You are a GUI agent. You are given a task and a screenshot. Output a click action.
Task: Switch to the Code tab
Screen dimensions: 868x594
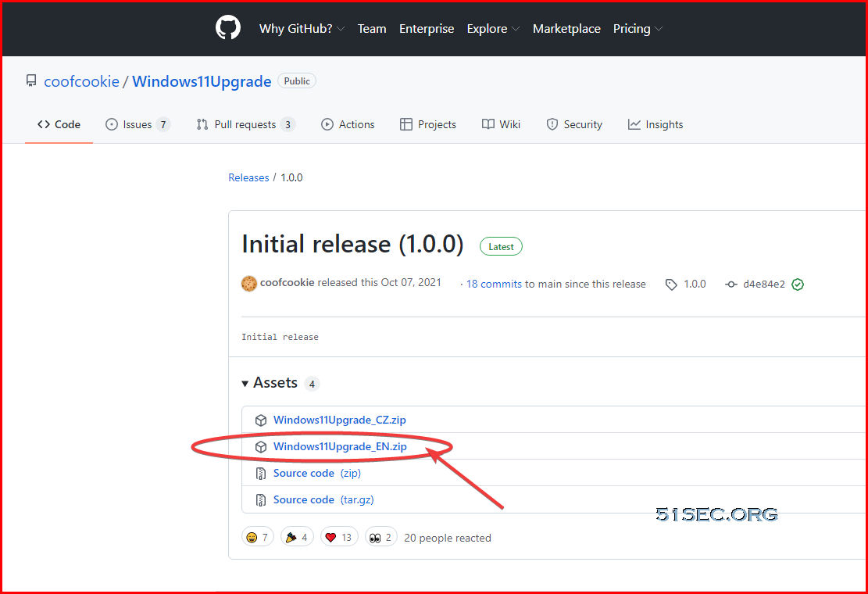pos(59,124)
